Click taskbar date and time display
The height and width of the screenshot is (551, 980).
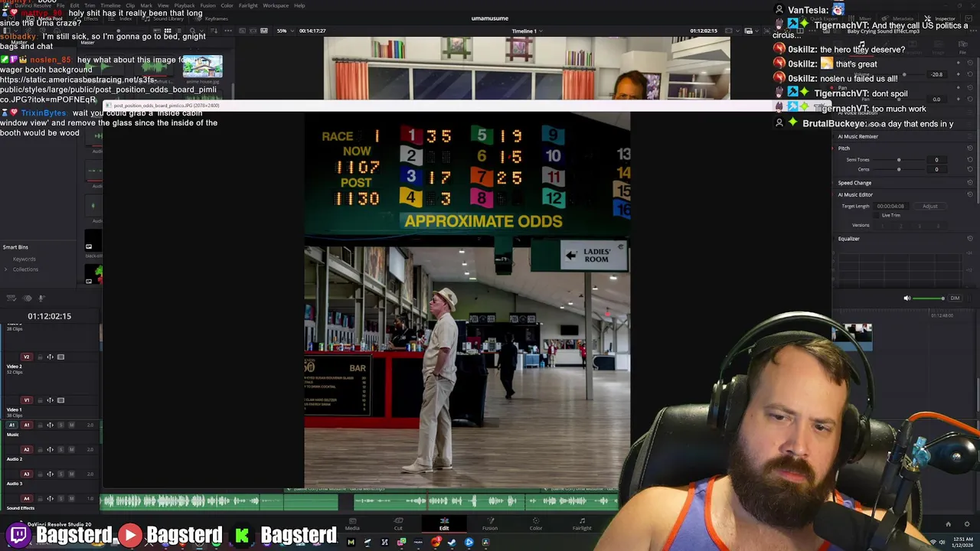[x=962, y=542]
